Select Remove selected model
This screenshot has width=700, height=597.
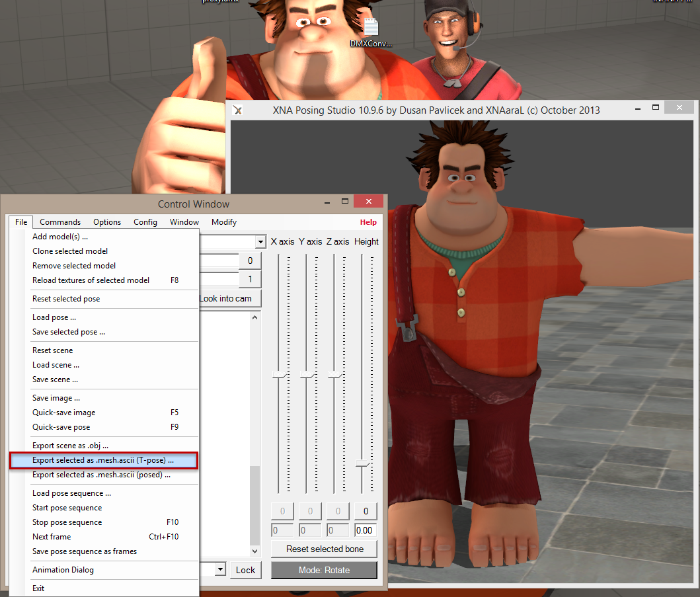[x=104, y=266]
